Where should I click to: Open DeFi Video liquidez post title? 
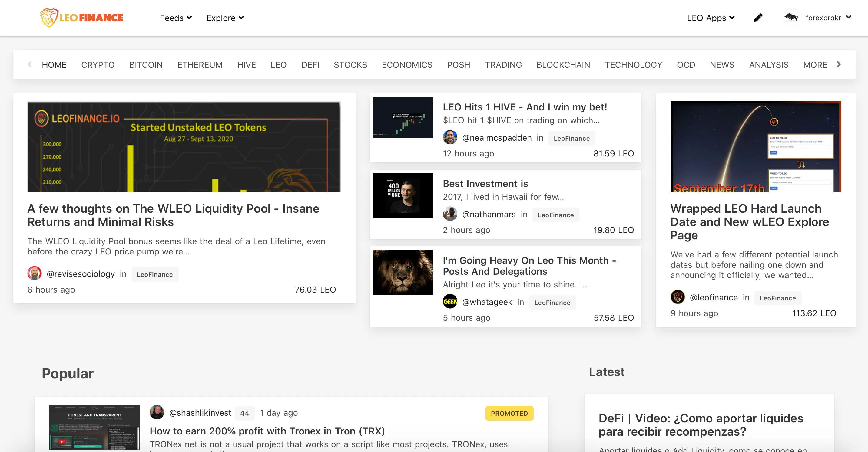[701, 424]
